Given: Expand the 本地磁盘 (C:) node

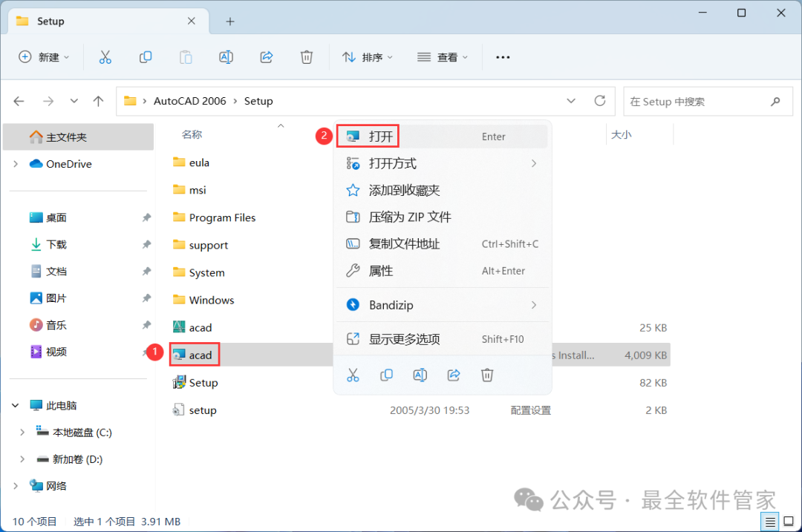Looking at the screenshot, I should coord(22,433).
